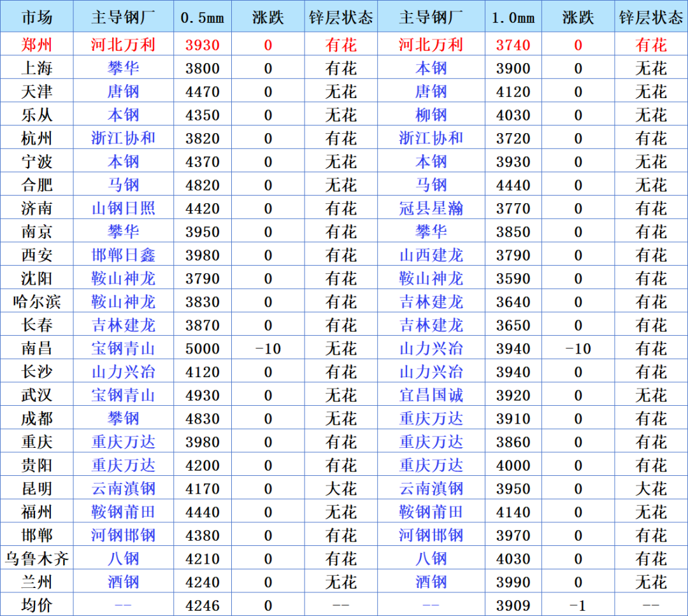Click the price 4470 in 天津 row
Image resolution: width=688 pixels, height=616 pixels.
point(203,92)
